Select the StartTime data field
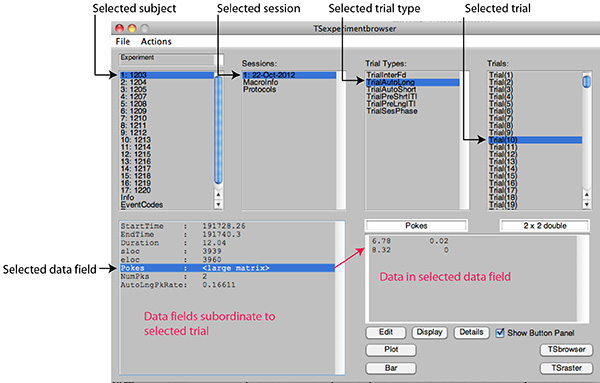600x383 pixels. [x=227, y=226]
